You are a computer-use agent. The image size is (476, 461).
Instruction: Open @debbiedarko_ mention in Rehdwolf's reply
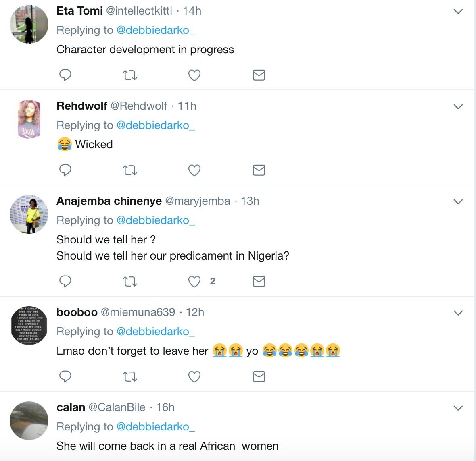(x=155, y=125)
